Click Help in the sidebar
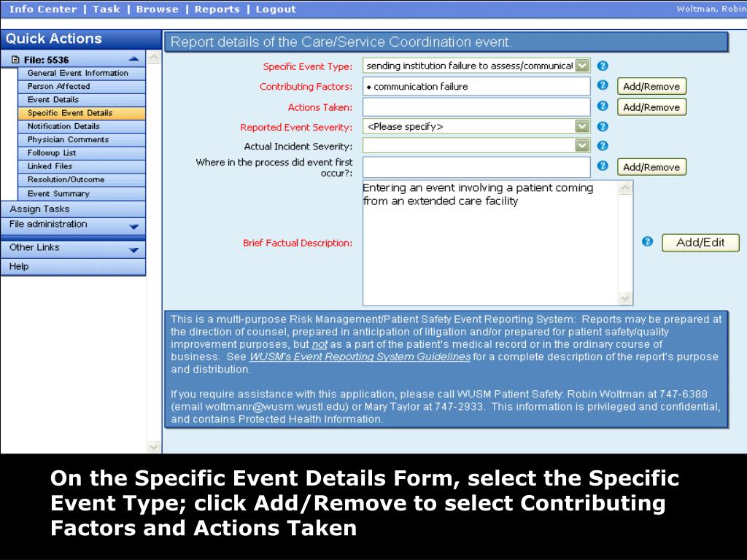This screenshot has height=560, width=747. tap(73, 267)
